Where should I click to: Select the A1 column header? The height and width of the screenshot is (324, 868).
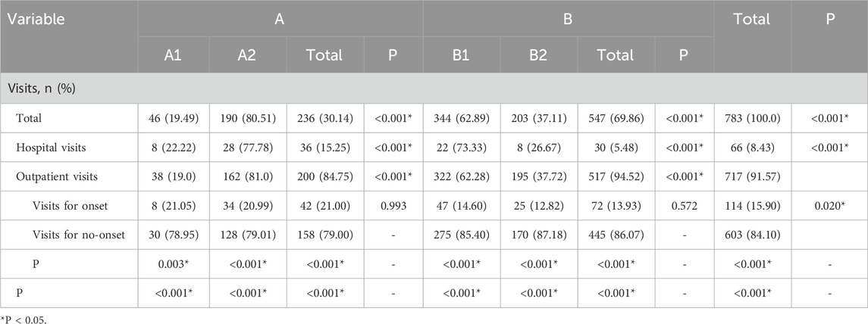pos(174,55)
